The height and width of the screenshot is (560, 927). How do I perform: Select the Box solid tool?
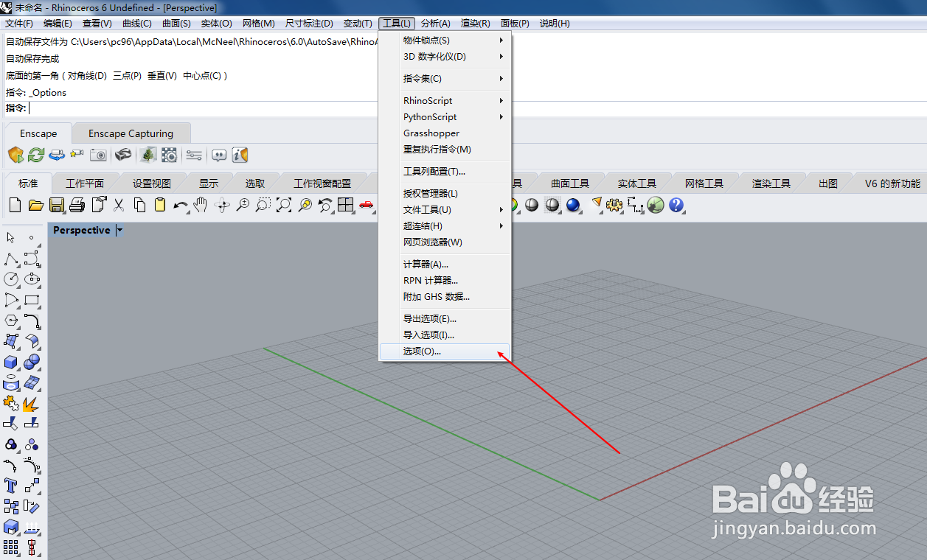click(x=11, y=362)
